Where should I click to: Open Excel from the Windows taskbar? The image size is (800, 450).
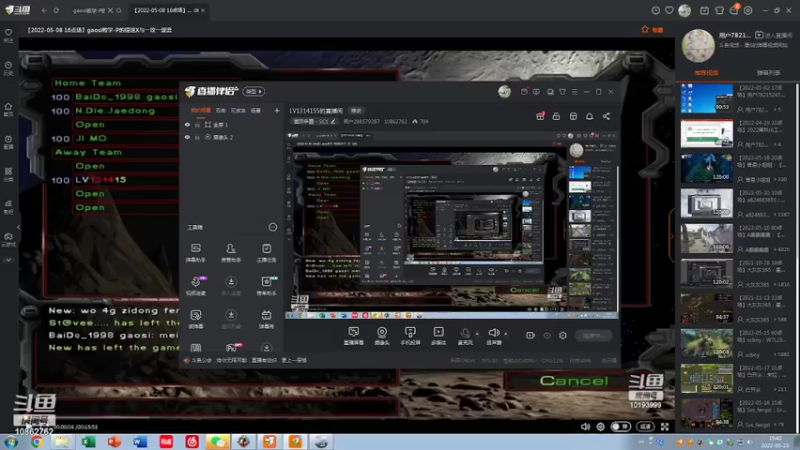click(88, 442)
